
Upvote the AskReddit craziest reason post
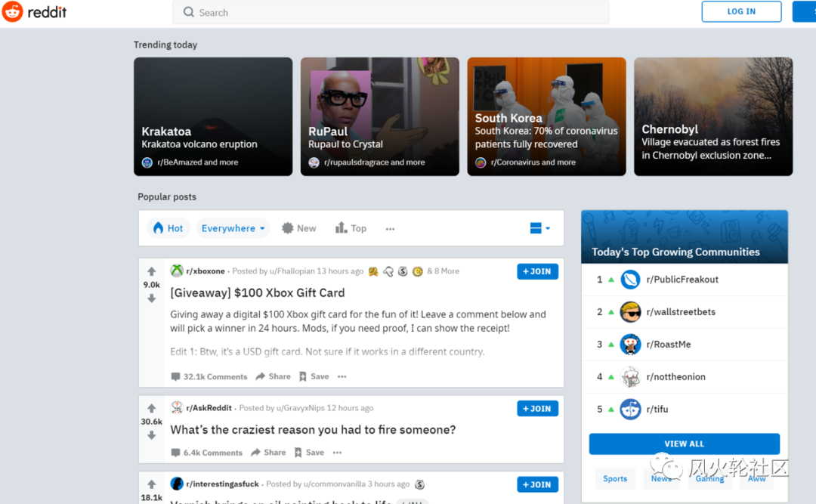point(151,408)
